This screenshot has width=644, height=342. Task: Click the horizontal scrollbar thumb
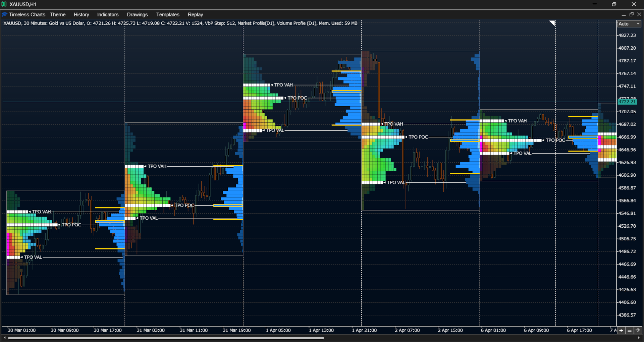coord(166,338)
